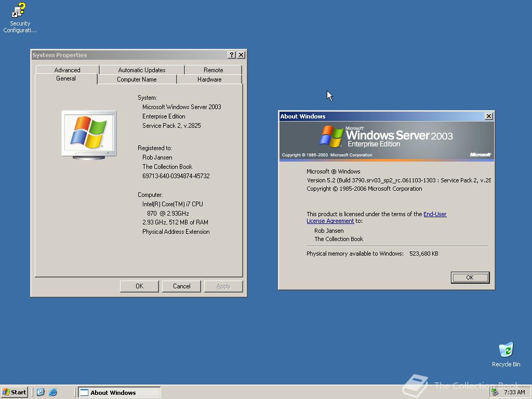The width and height of the screenshot is (532, 399).
Task: Click the Start button
Action: [14, 392]
